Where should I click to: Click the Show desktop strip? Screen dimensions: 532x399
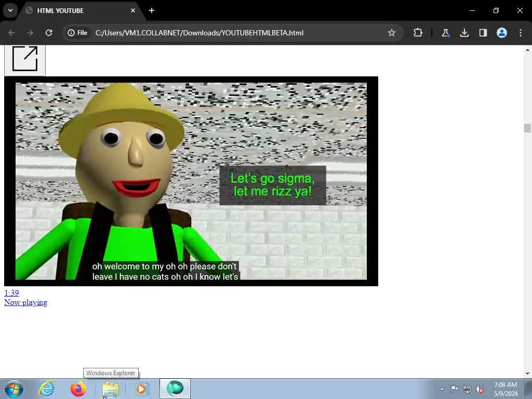tap(528, 389)
